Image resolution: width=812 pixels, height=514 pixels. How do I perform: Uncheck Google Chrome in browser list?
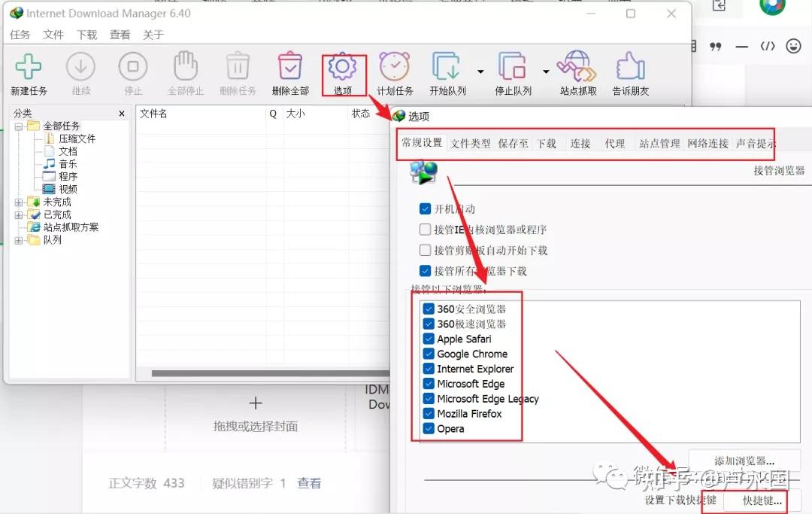(x=429, y=354)
